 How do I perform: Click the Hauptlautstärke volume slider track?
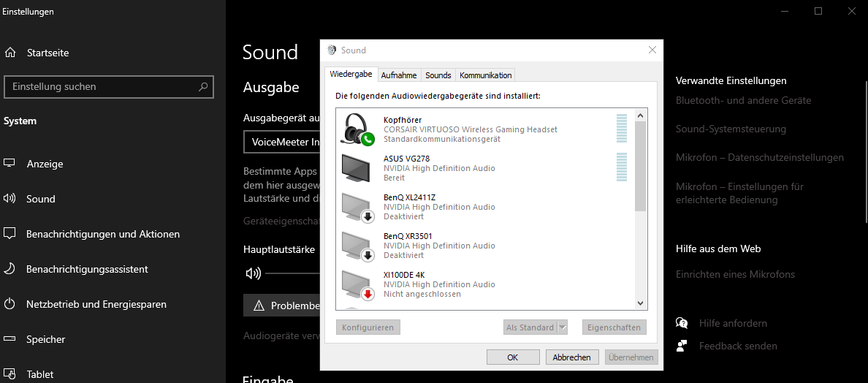pyautogui.click(x=292, y=273)
